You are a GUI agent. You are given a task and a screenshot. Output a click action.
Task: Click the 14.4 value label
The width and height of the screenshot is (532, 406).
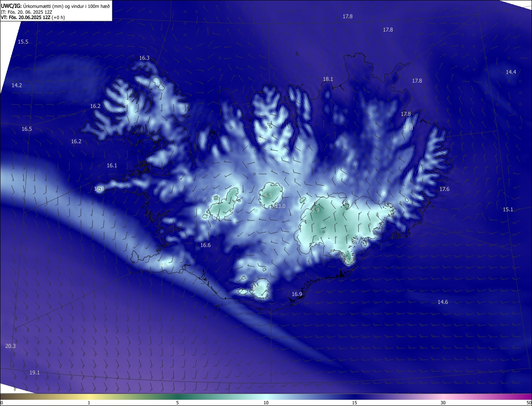pos(511,72)
